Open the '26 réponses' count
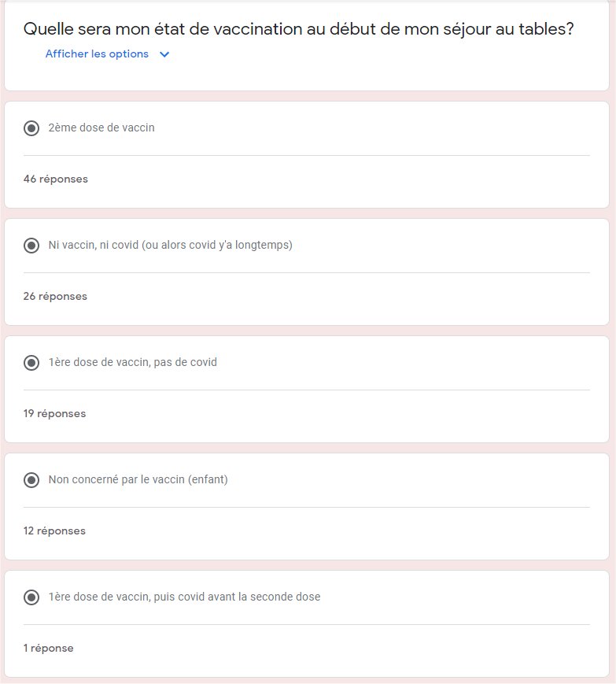The width and height of the screenshot is (616, 684). tap(55, 296)
